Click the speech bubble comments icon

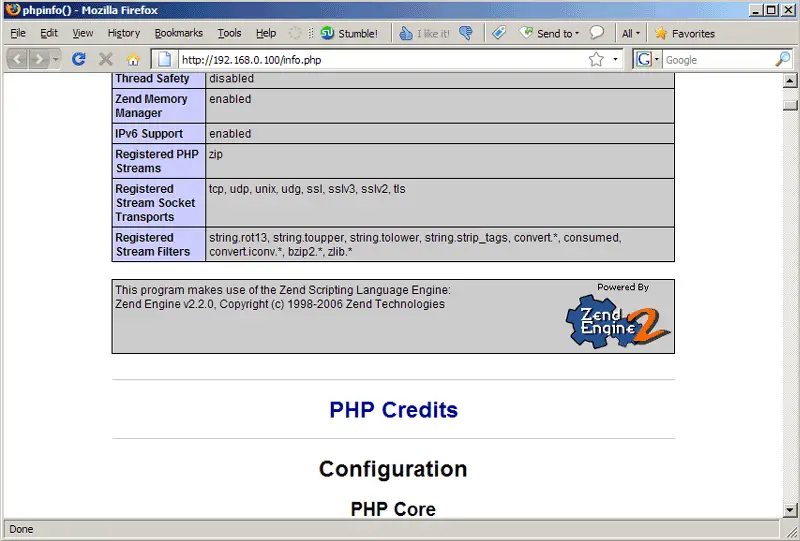point(596,33)
